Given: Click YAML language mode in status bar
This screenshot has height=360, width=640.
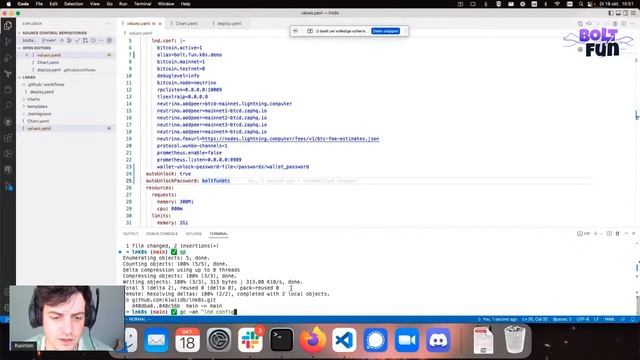Looking at the screenshot, I should 609,319.
